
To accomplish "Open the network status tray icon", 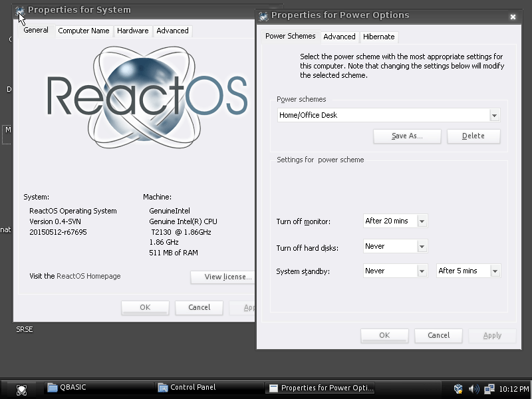I will (x=489, y=389).
